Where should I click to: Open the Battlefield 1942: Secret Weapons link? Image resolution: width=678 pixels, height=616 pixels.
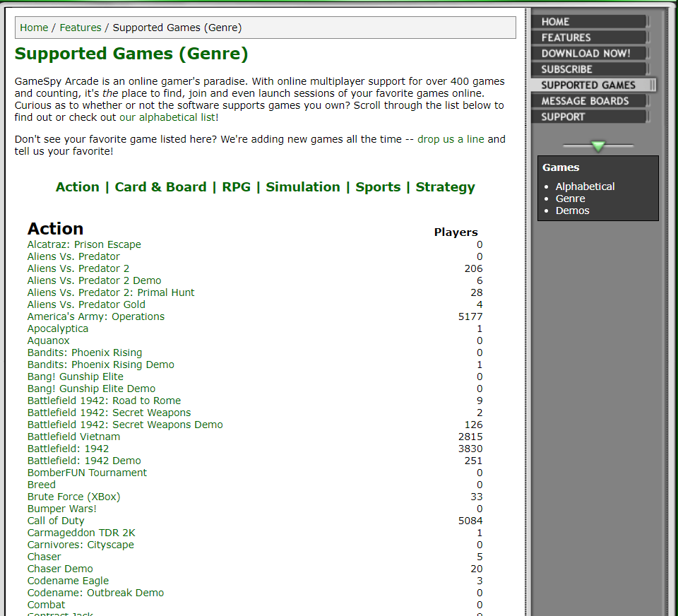click(109, 413)
